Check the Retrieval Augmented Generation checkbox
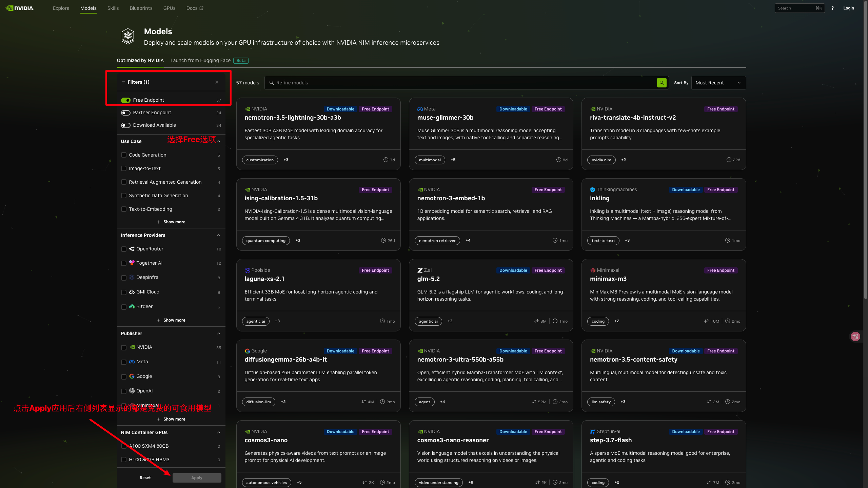868x488 pixels. point(124,182)
